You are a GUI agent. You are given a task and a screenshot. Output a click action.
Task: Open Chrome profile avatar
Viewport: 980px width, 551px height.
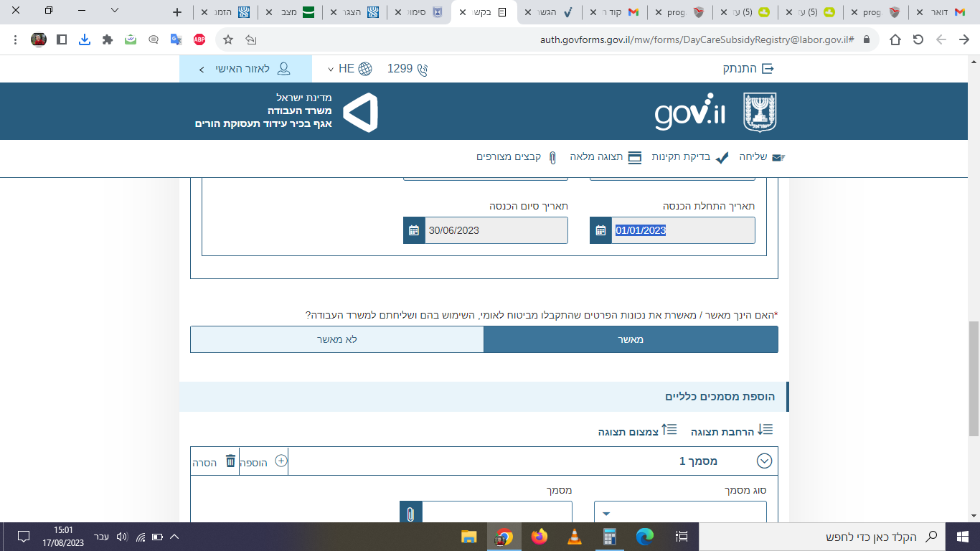[39, 40]
